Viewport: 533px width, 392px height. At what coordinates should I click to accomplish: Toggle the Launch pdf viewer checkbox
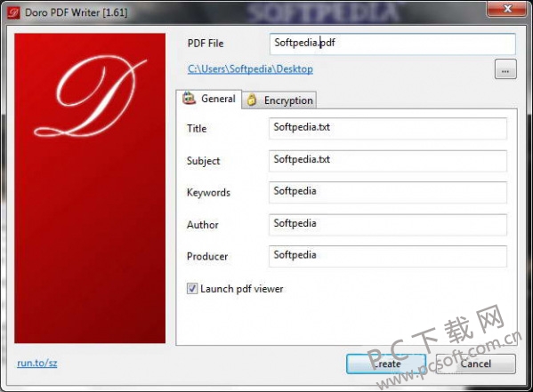[192, 289]
